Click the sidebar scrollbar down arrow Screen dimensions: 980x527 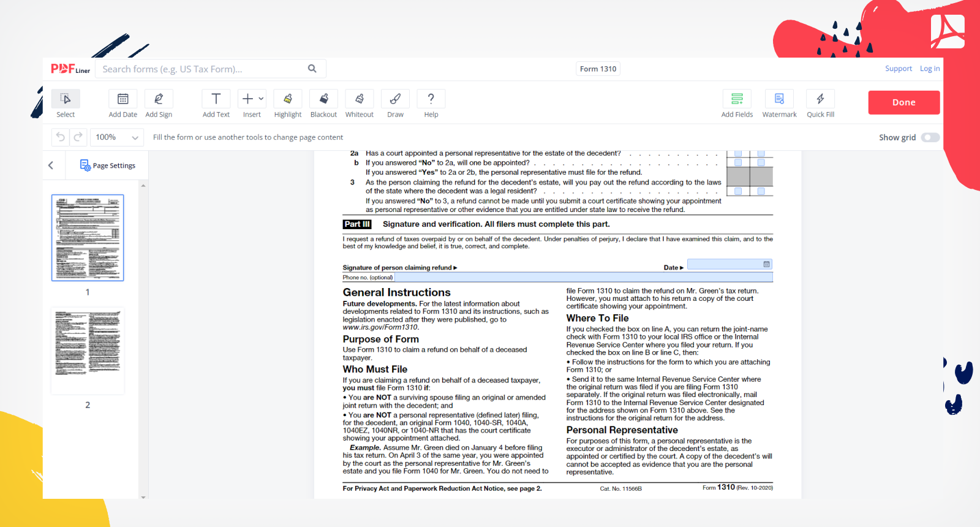tap(143, 497)
